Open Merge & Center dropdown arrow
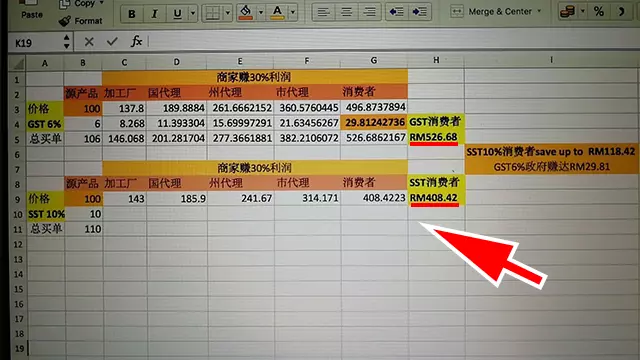The height and width of the screenshot is (360, 640). pos(539,11)
